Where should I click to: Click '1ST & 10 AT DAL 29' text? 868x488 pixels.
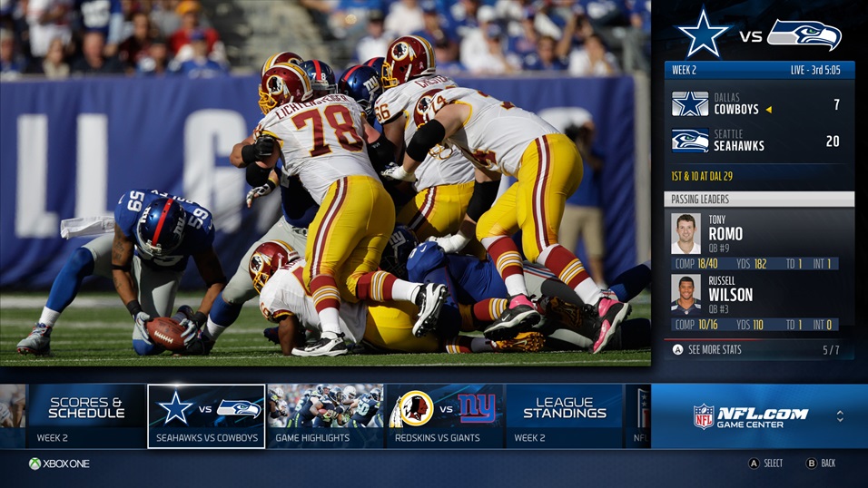click(701, 176)
